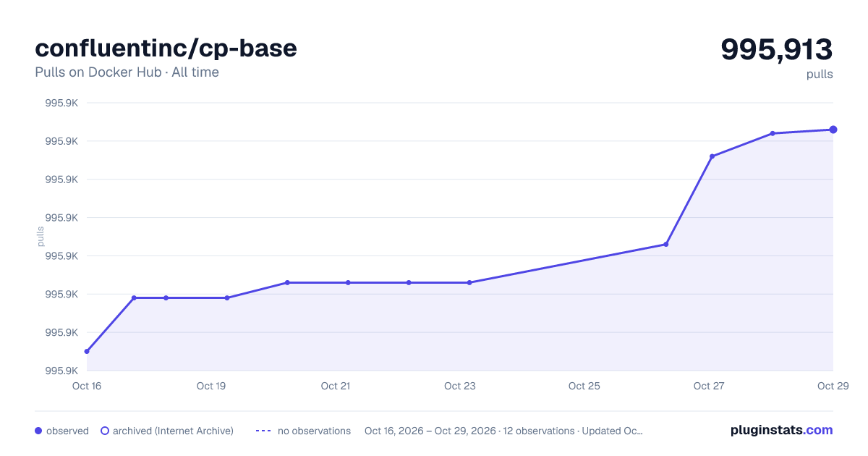Image resolution: width=868 pixels, height=456 pixels.
Task: Click the Oct 27 axis label
Action: 709,386
